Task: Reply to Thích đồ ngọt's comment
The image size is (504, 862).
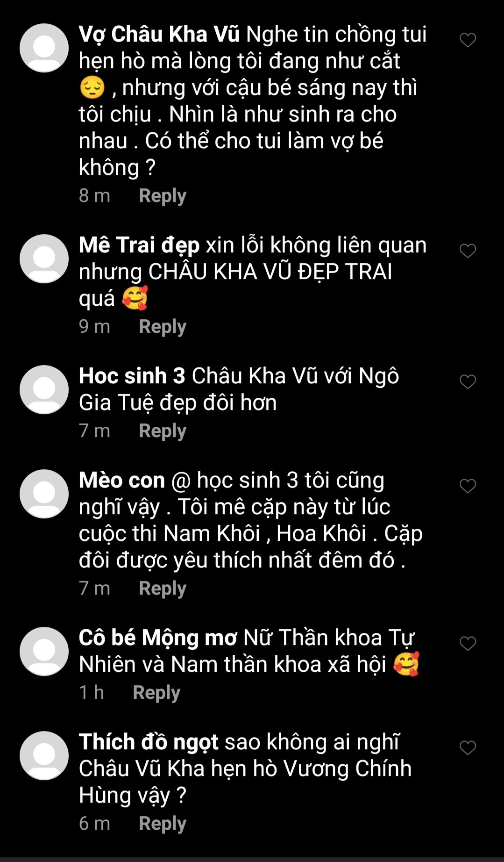Action: click(x=163, y=824)
